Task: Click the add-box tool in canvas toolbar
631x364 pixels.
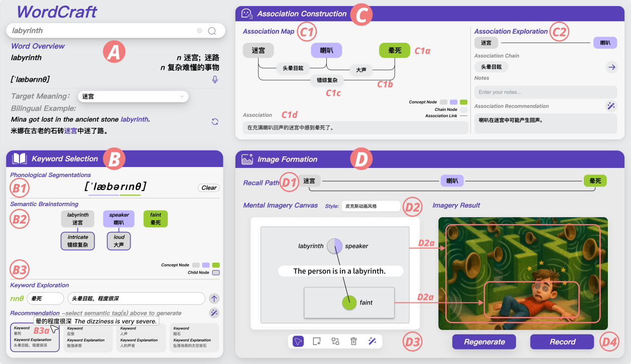Action: (317, 341)
